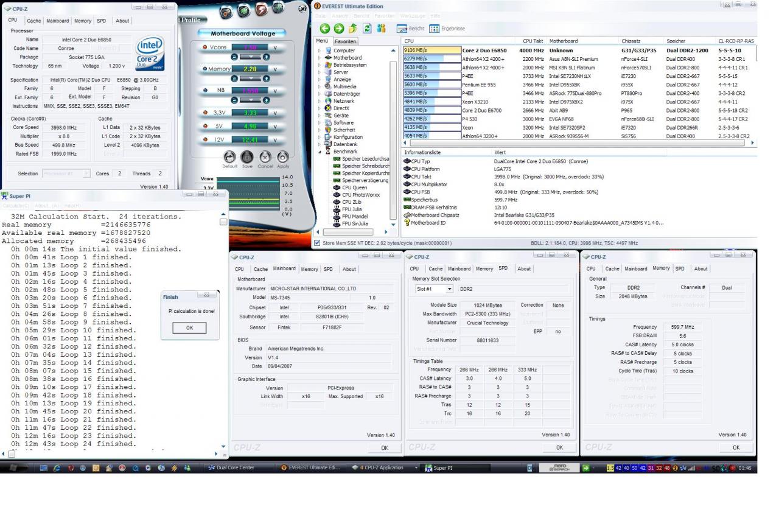Collapse the Benchmark node in EVEREST tree
This screenshot has width=779, height=532.
tap(319, 151)
